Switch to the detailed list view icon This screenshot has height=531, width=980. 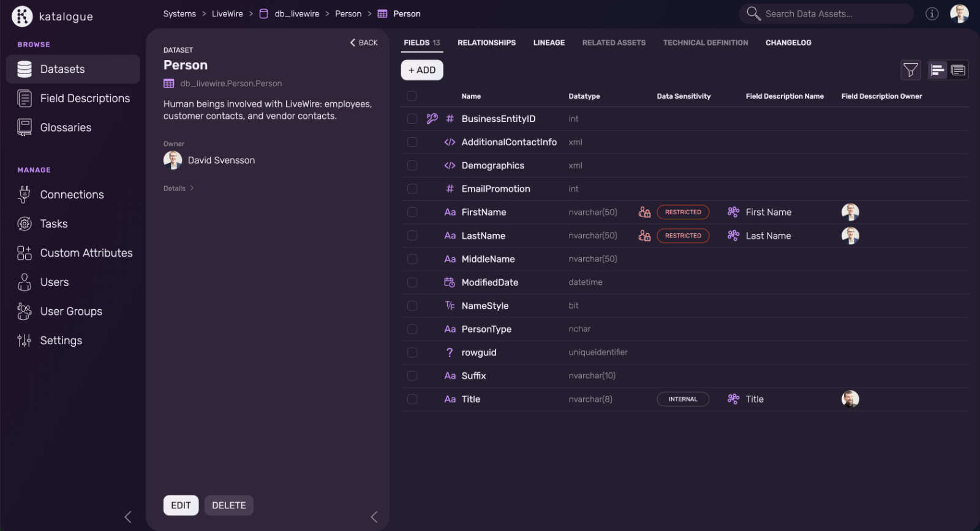pos(958,70)
